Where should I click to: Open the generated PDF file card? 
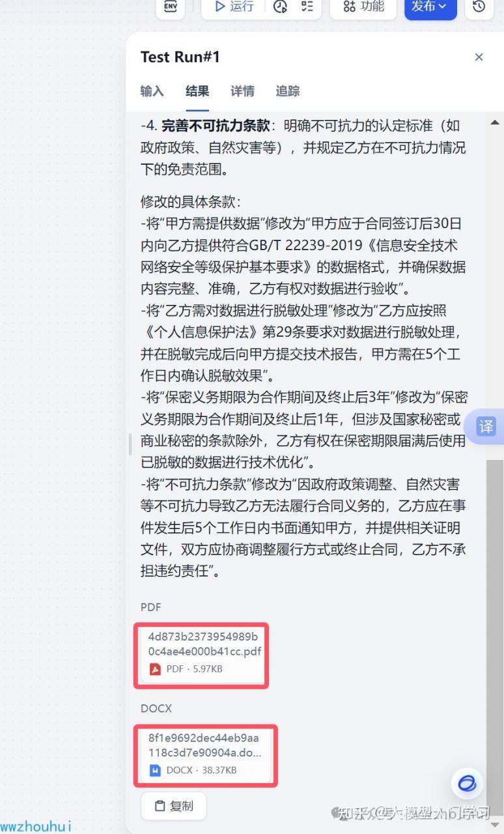[x=201, y=655]
